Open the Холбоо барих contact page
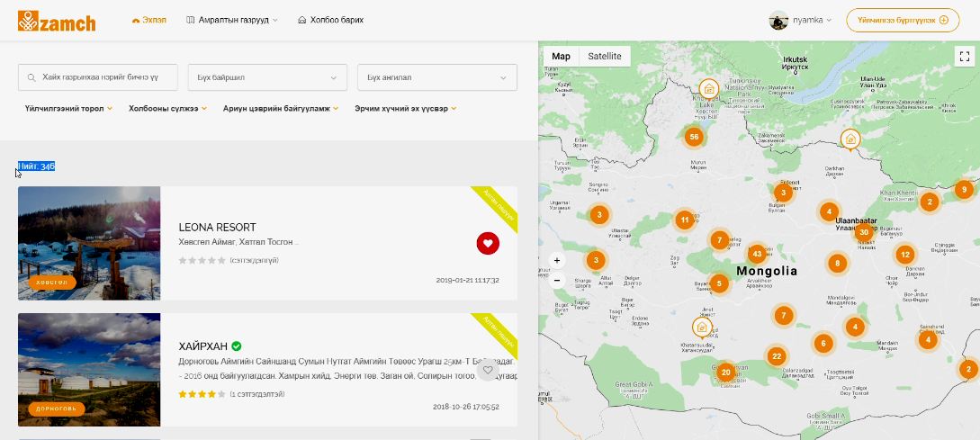Image resolution: width=980 pixels, height=440 pixels. (x=330, y=20)
